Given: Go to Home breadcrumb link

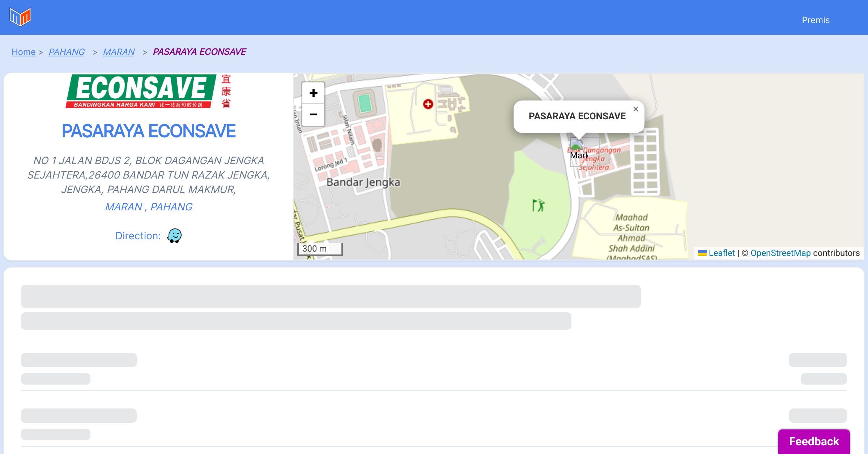Looking at the screenshot, I should click(24, 52).
